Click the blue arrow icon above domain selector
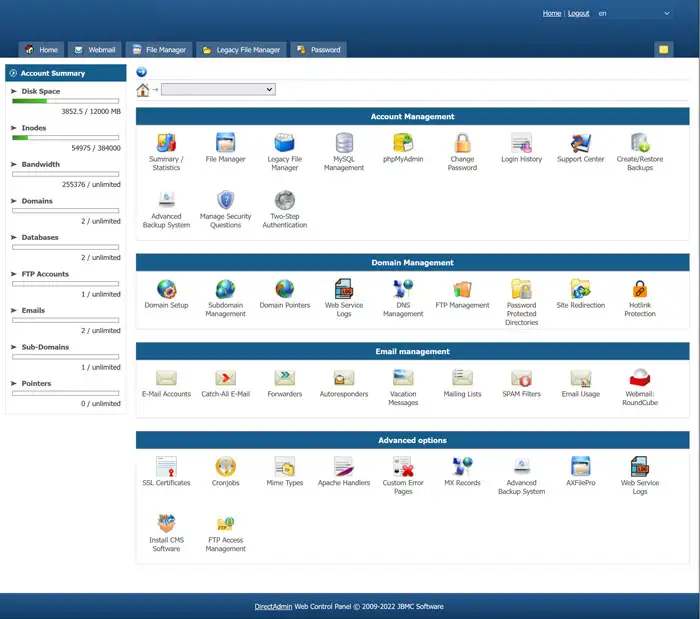This screenshot has width=700, height=619. pyautogui.click(x=142, y=72)
